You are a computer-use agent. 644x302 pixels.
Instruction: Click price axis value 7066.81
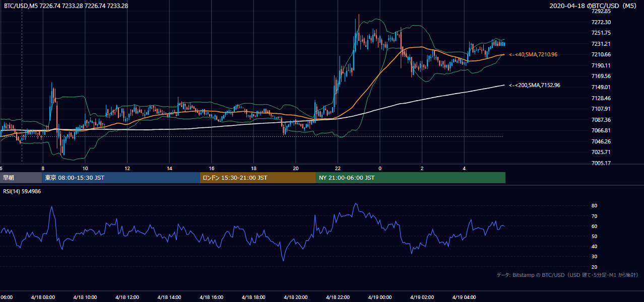pos(601,130)
